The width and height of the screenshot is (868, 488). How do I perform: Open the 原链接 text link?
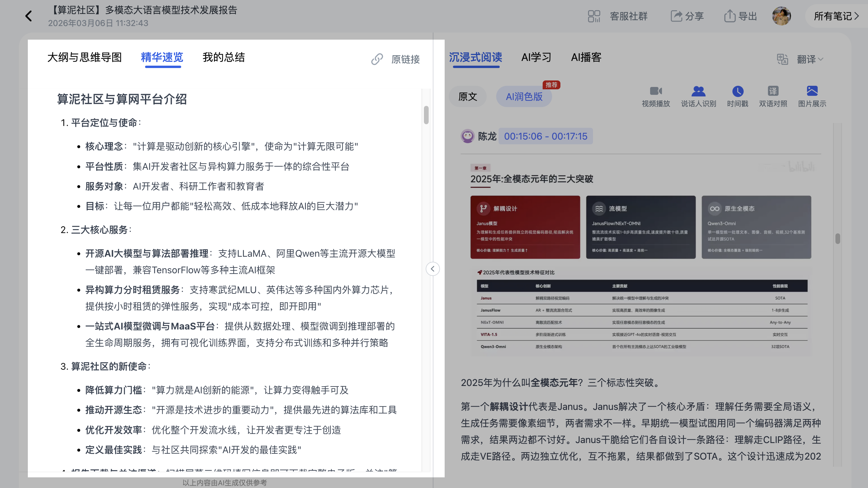[x=405, y=59]
